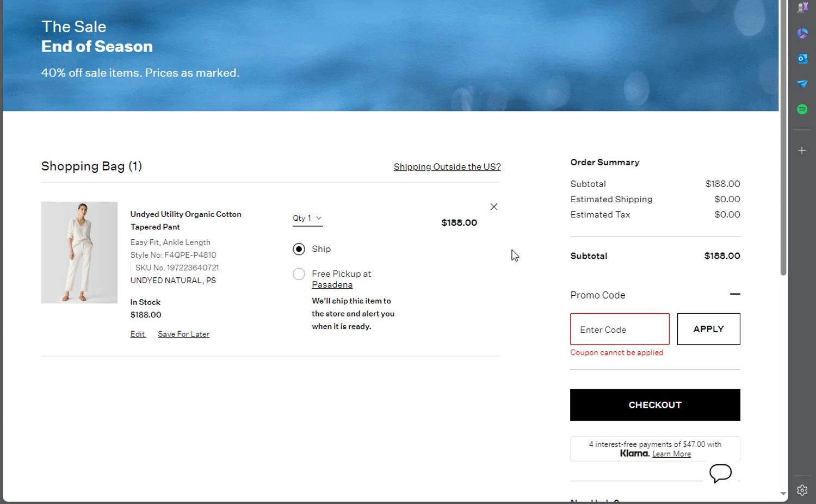Click the Enter Code promo field
816x504 pixels.
[620, 329]
